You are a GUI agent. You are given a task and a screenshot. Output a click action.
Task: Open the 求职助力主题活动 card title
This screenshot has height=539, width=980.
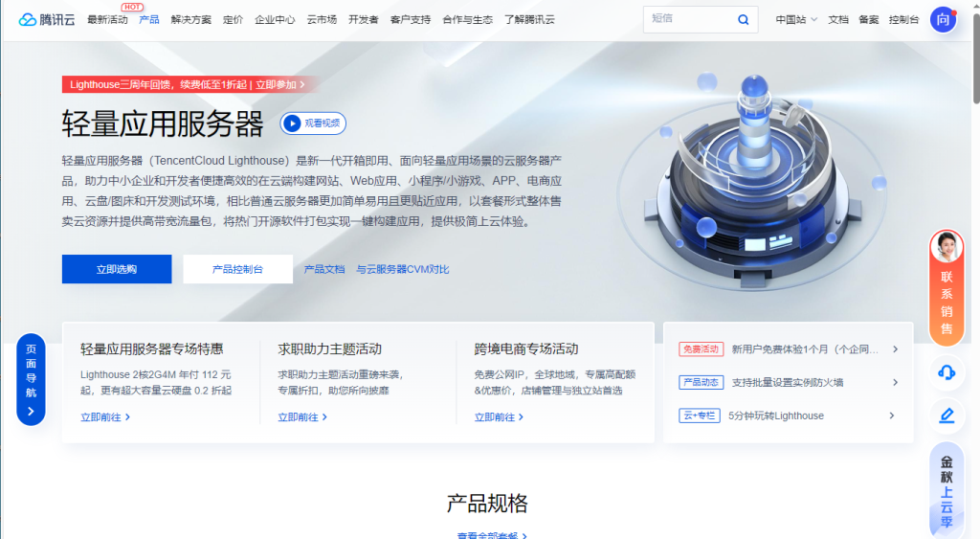point(329,348)
